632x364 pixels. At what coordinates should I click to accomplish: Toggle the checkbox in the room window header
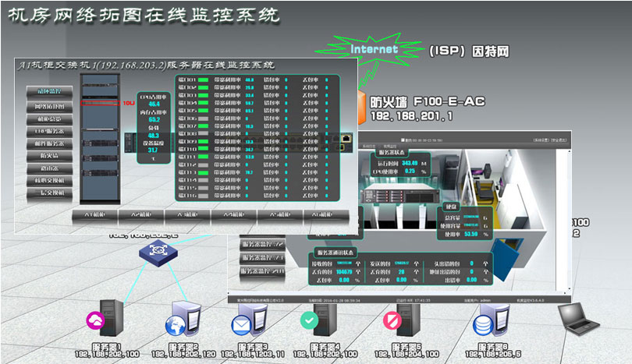point(403,140)
